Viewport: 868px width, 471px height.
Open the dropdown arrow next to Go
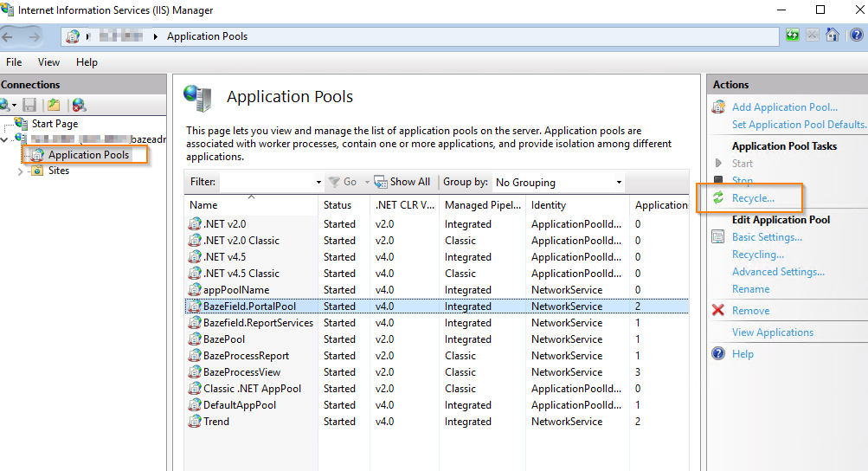(366, 183)
